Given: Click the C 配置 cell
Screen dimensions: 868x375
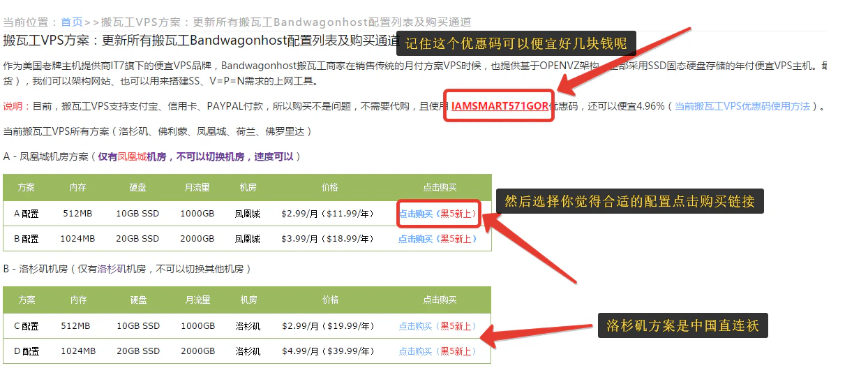Looking at the screenshot, I should click(x=27, y=326).
